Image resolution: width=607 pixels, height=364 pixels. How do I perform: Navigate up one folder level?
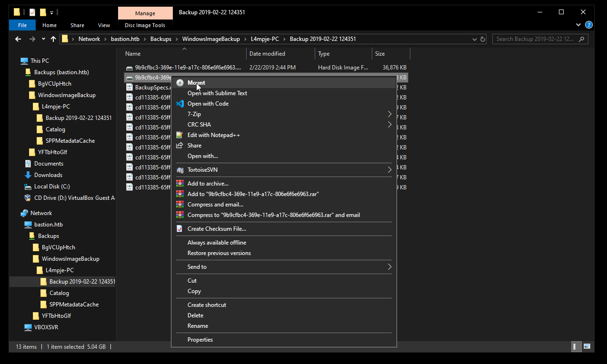tap(53, 39)
